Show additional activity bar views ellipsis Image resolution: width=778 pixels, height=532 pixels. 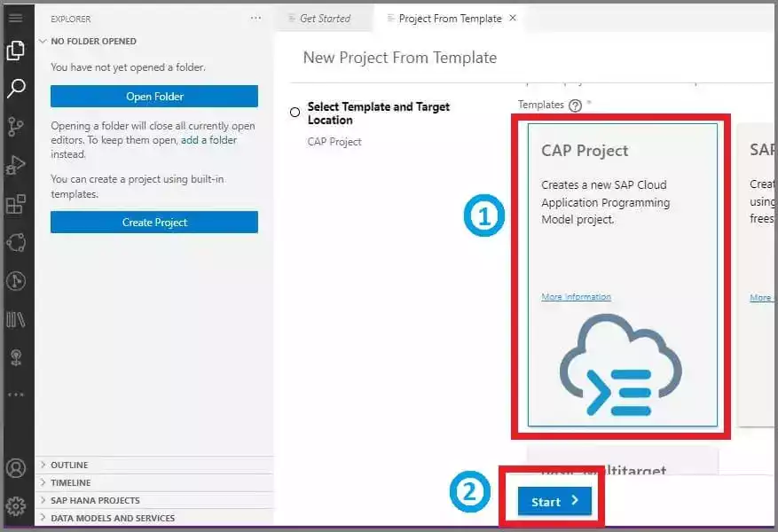point(16,395)
